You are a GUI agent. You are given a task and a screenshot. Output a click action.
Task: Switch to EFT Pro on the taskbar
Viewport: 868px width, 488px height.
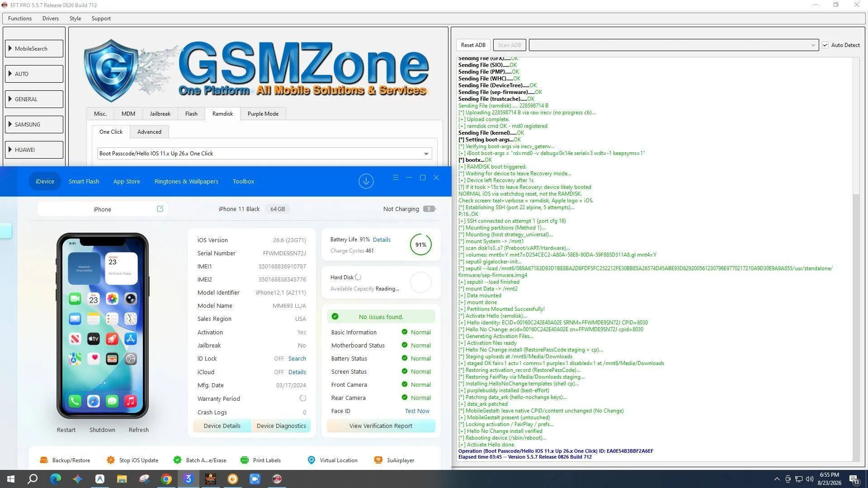(277, 479)
